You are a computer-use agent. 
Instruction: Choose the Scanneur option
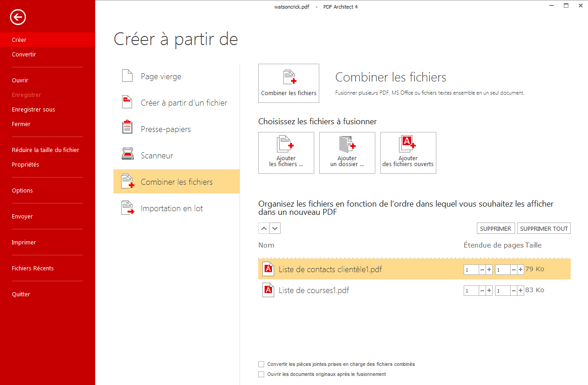157,156
